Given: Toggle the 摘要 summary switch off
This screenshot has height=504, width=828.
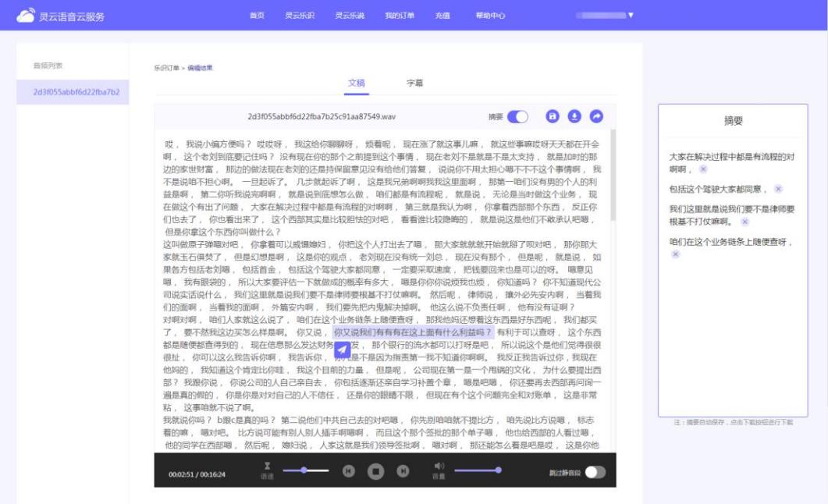Looking at the screenshot, I should (517, 116).
